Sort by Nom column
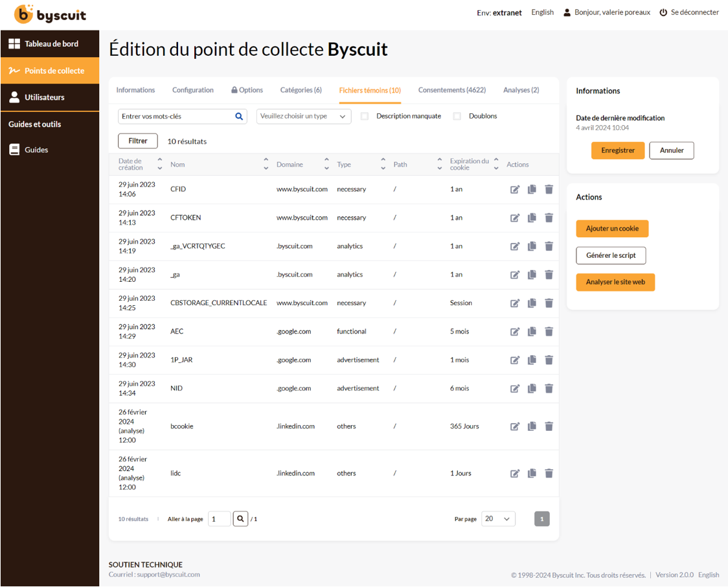The width and height of the screenshot is (728, 587). (266, 164)
